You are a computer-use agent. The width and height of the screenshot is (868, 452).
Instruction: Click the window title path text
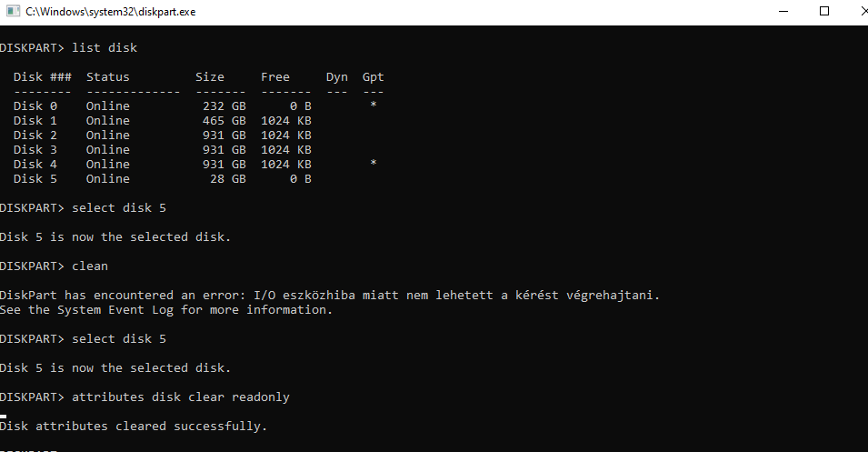[x=110, y=12]
